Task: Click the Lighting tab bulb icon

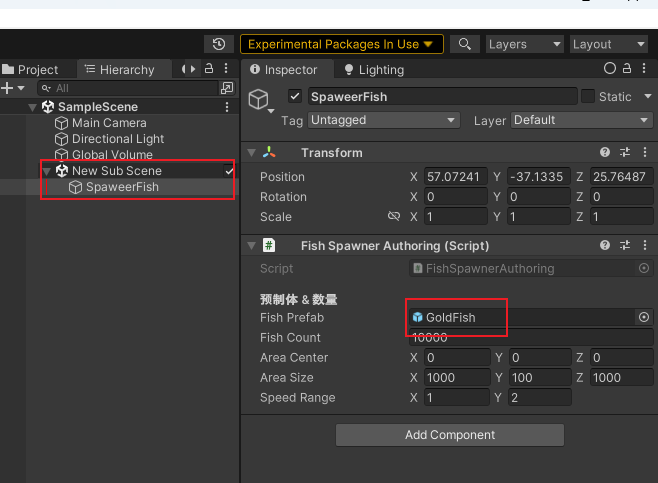Action: click(349, 70)
